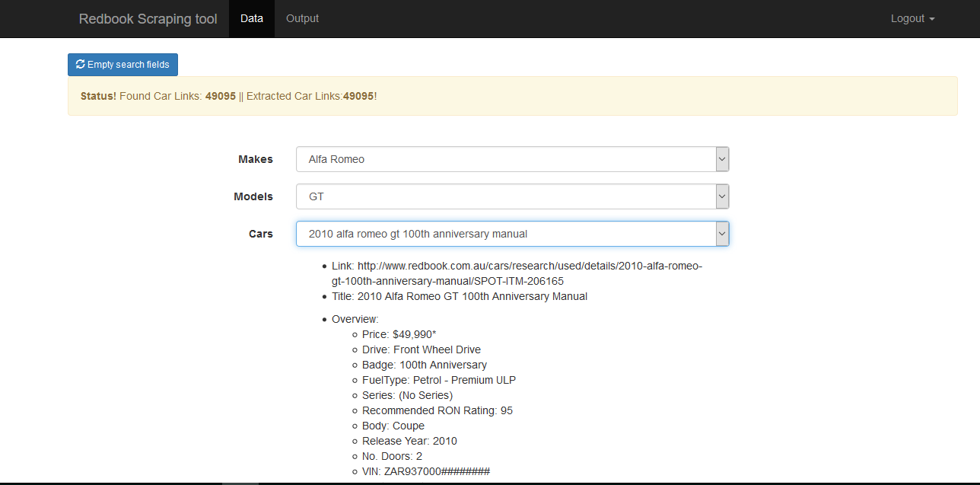The width and height of the screenshot is (980, 485).
Task: Open the Makes dropdown showing Alfa Romeo
Action: [512, 159]
